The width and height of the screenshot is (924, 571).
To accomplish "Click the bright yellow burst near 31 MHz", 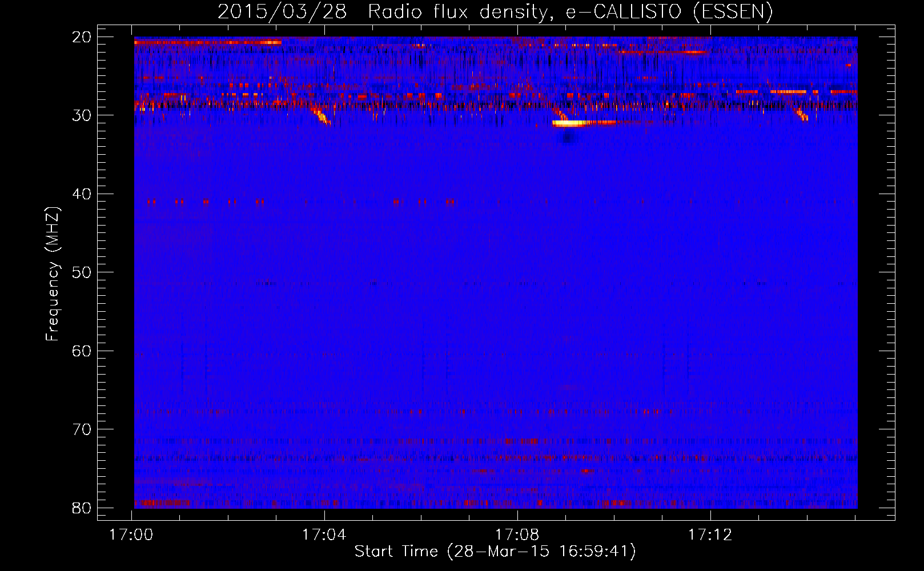I will (582, 122).
